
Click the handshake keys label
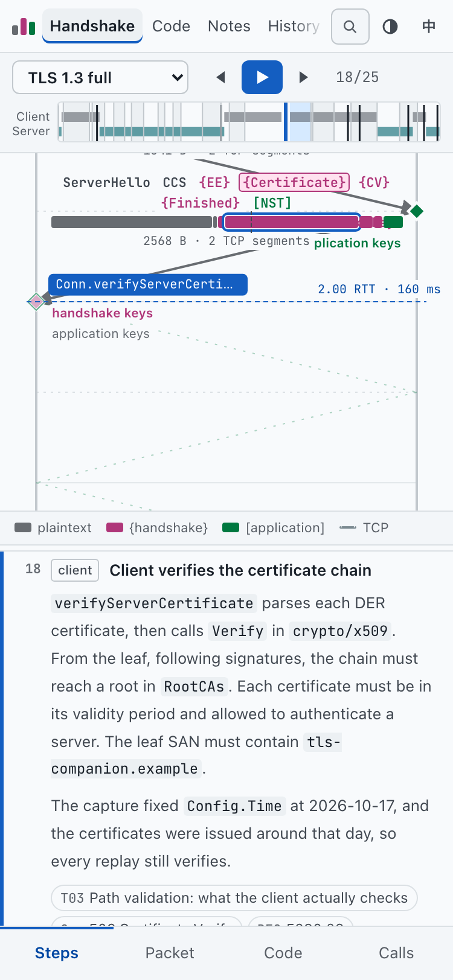point(102,313)
